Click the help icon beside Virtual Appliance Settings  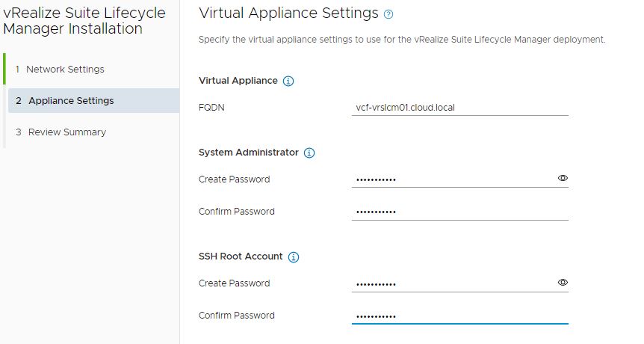[388, 14]
